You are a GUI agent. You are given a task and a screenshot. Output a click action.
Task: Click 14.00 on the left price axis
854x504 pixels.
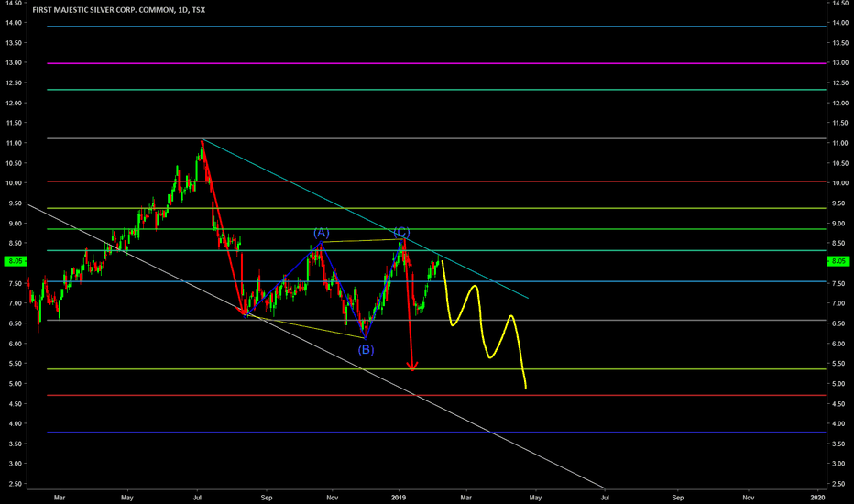tap(14, 23)
